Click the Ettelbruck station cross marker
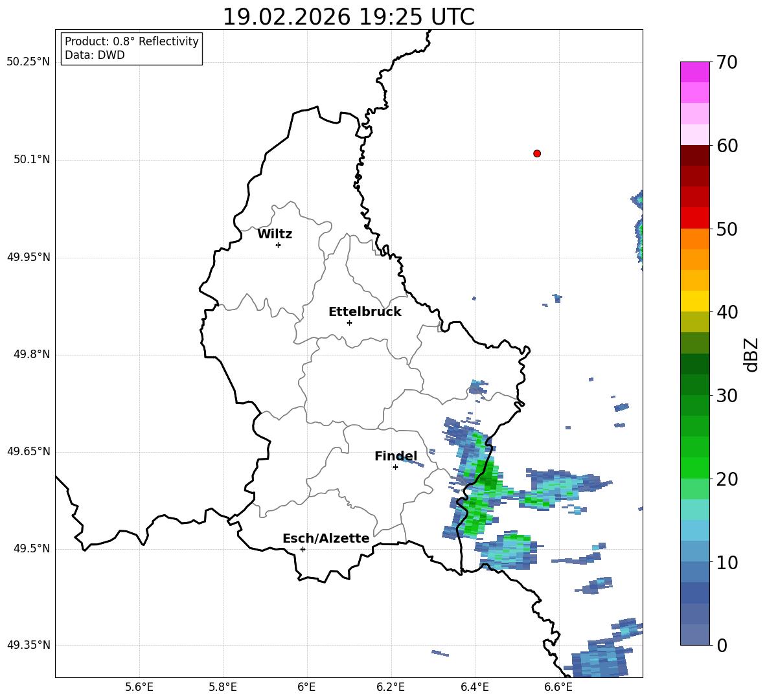 click(x=349, y=322)
